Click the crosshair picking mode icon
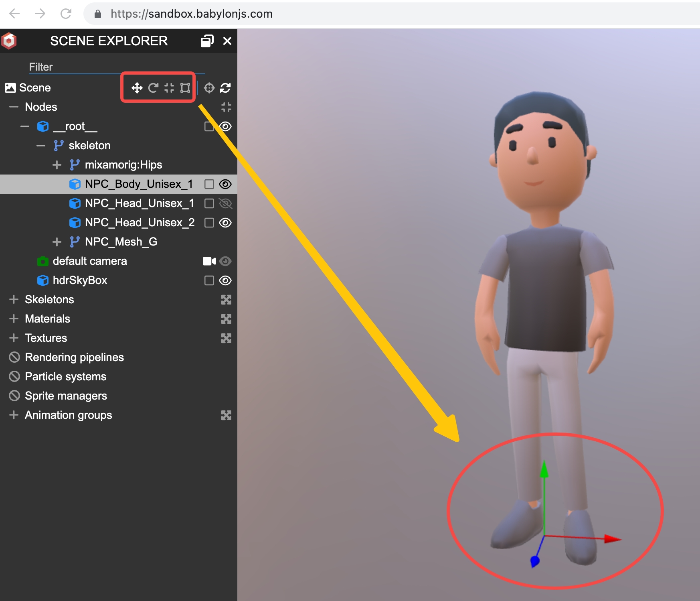The height and width of the screenshot is (601, 700). (209, 88)
